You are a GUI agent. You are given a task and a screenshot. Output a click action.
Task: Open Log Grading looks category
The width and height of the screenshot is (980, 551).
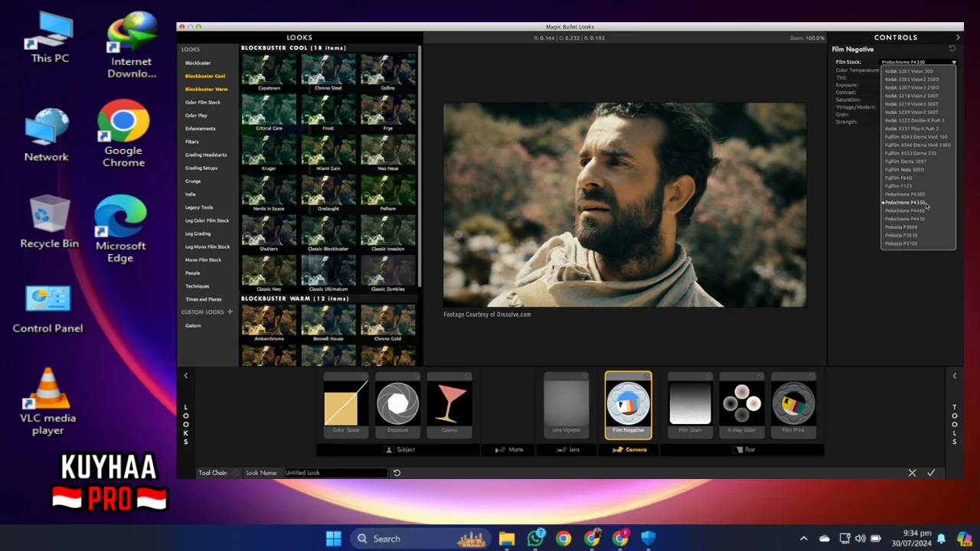point(198,233)
